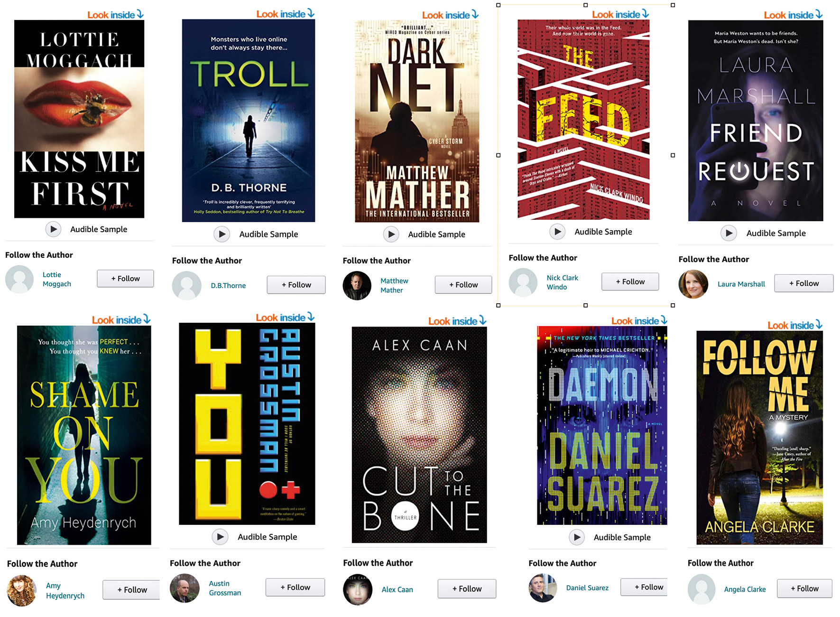Screen dimensions: 840x617
Task: Open Nick Clark Windo author page
Action: point(562,282)
